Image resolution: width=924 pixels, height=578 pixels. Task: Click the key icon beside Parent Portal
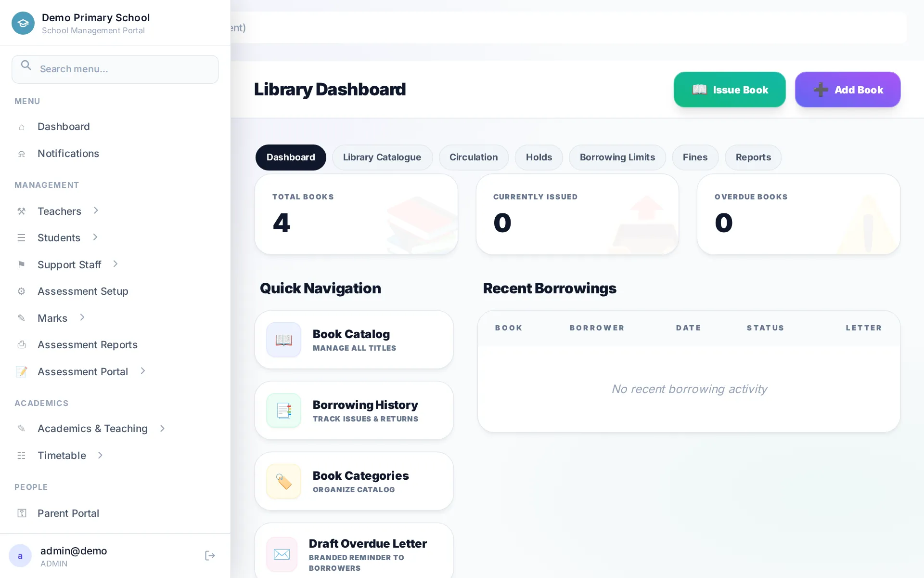point(22,513)
